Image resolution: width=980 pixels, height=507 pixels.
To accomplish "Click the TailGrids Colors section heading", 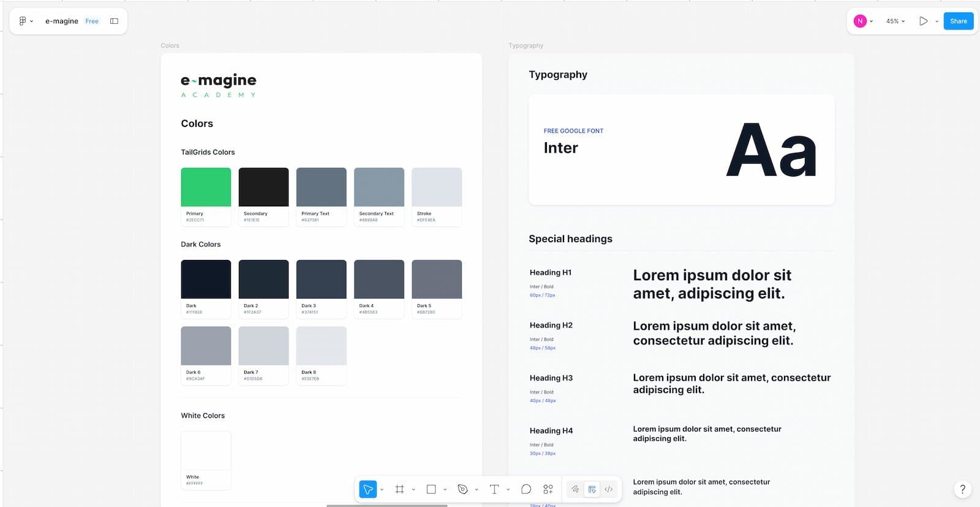I will [208, 152].
